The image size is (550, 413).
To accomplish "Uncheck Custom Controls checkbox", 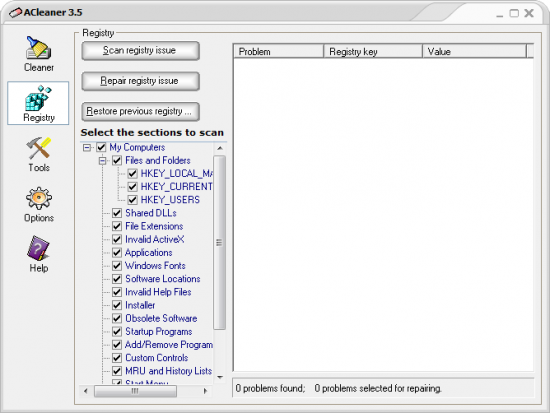I will coord(117,358).
